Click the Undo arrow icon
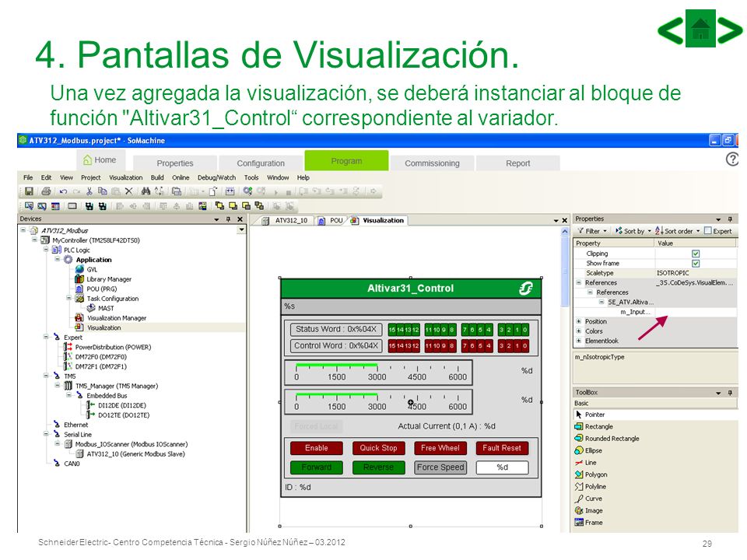Screen dimensions: 747x560 coord(63,191)
